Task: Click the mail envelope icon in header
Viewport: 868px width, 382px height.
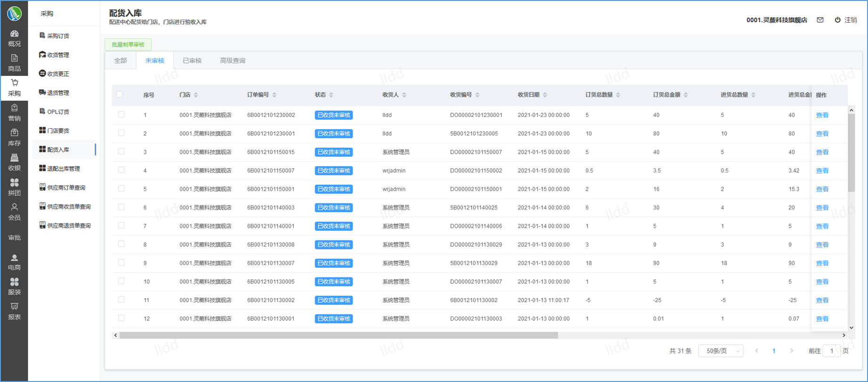Action: (x=820, y=20)
